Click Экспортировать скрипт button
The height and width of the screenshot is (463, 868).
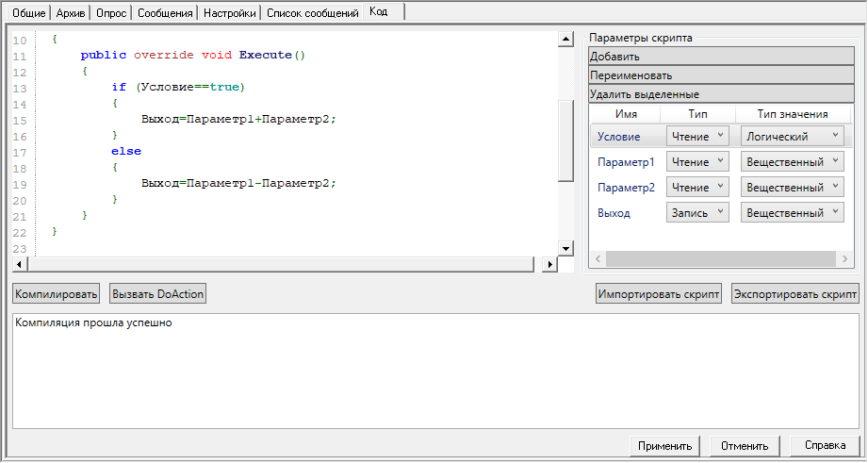point(794,293)
